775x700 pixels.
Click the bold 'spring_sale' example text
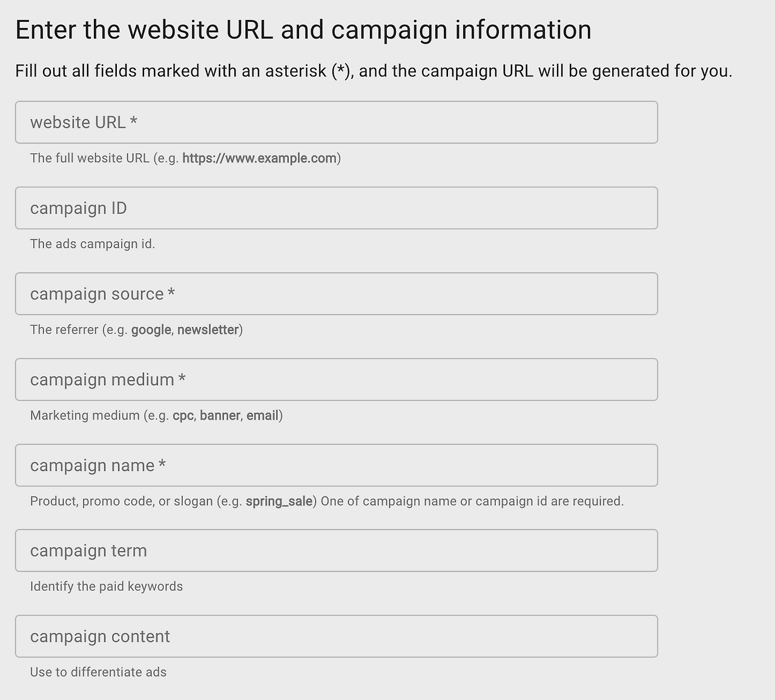click(x=279, y=501)
